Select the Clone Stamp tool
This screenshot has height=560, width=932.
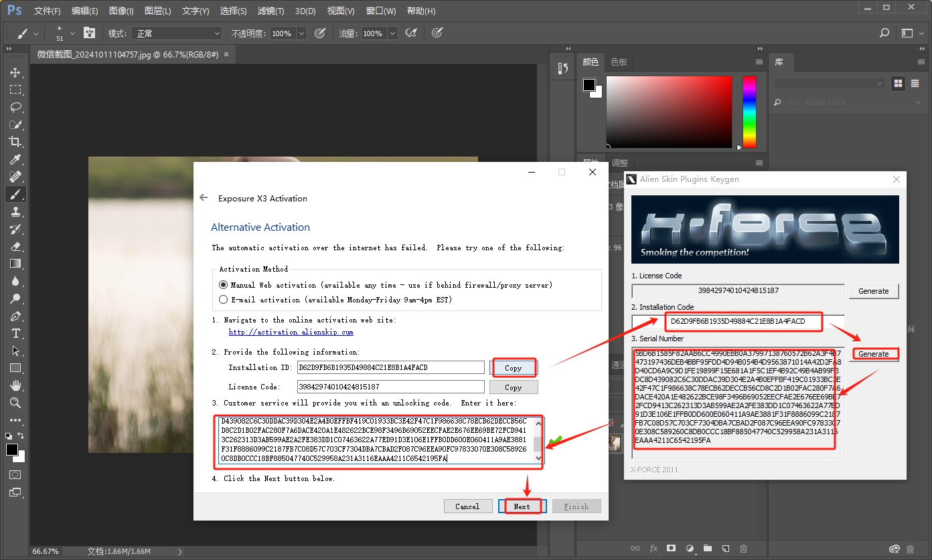point(15,211)
